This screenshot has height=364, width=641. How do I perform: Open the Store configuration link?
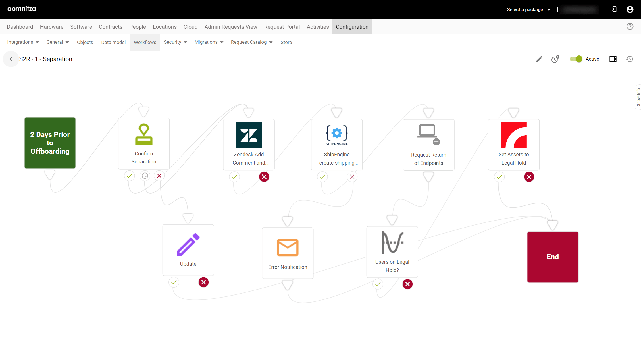tap(286, 42)
